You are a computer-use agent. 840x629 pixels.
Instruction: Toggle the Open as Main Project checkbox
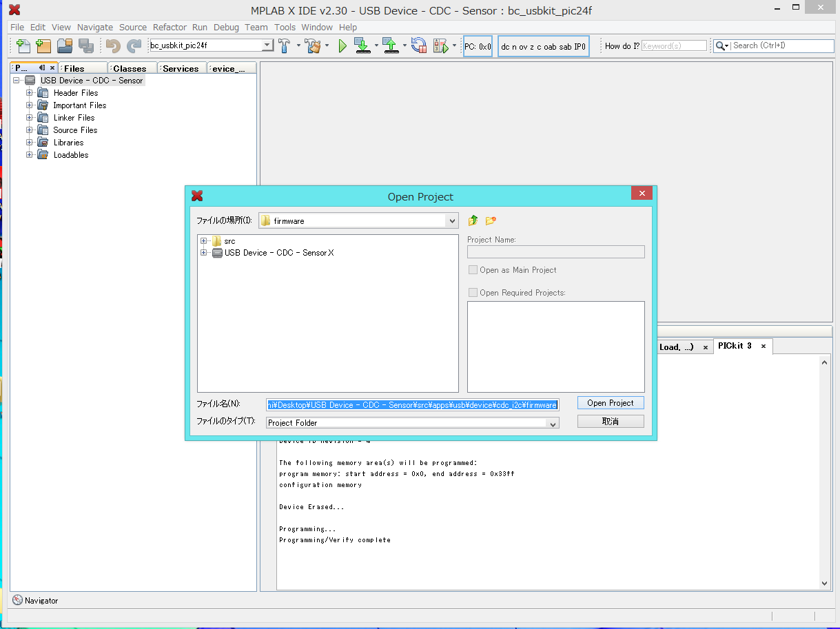click(473, 270)
